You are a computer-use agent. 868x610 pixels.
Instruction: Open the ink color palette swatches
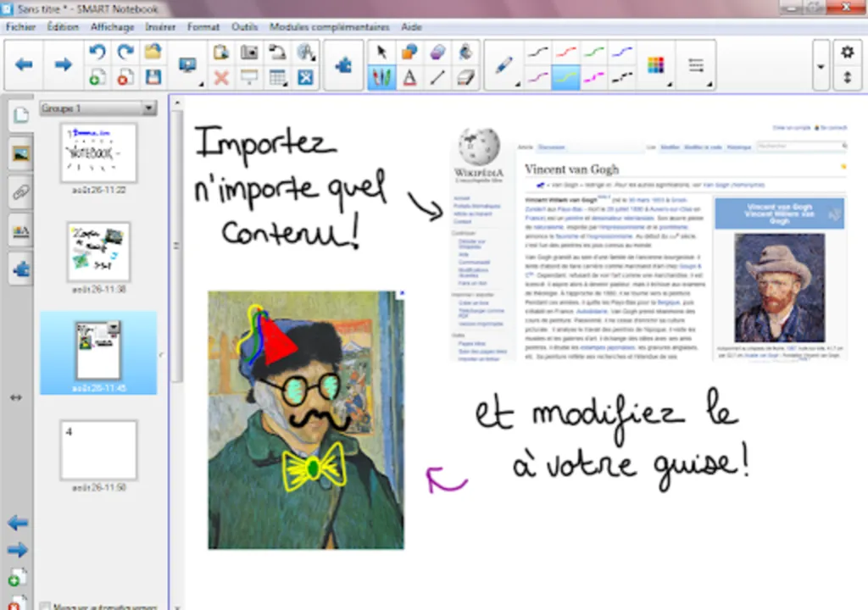[657, 64]
